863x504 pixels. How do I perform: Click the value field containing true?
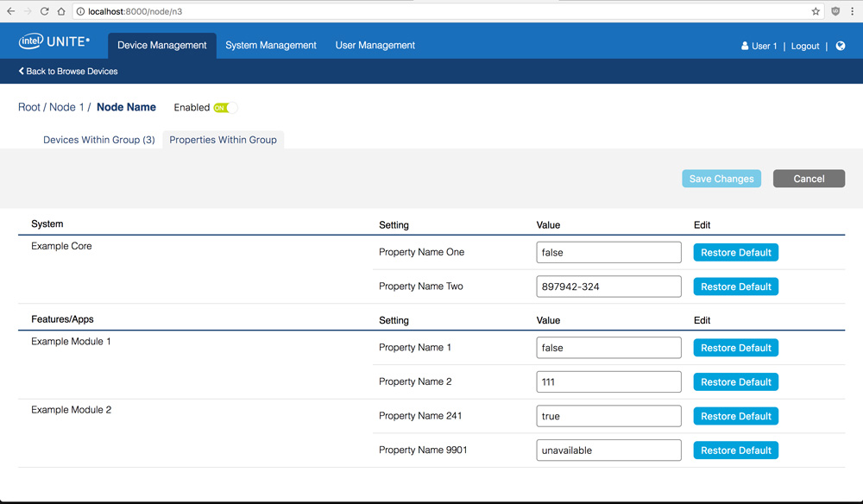[608, 416]
